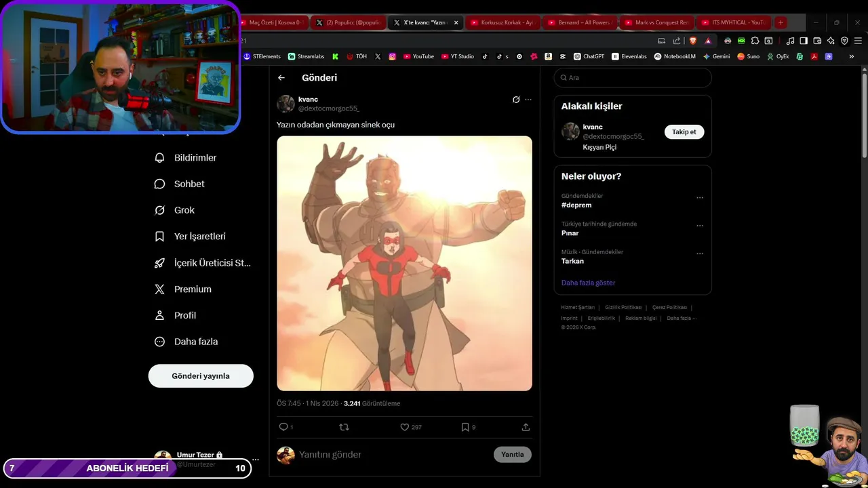
Task: Open the browser main menu hamburger icon
Action: pos(857,41)
